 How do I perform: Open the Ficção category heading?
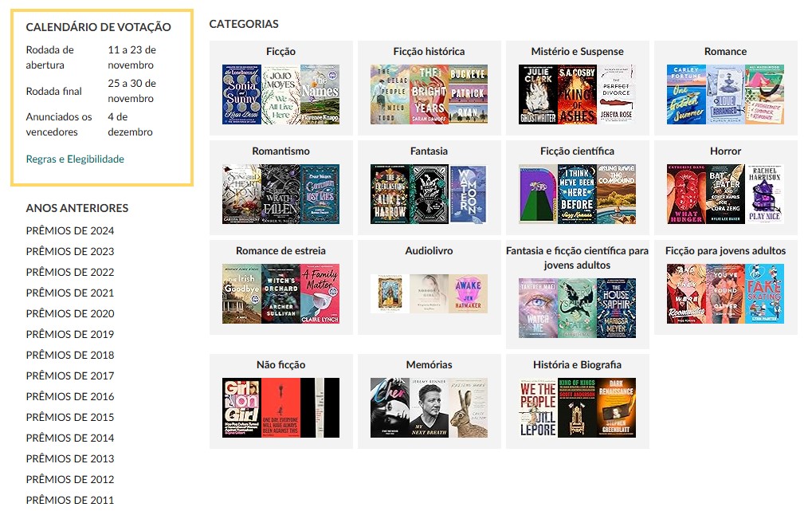[280, 51]
